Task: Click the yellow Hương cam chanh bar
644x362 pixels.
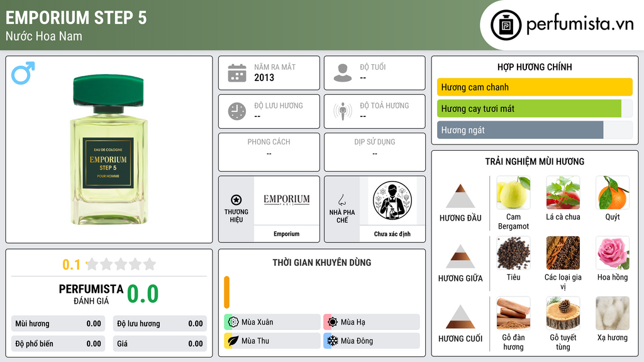Action: pos(535,87)
